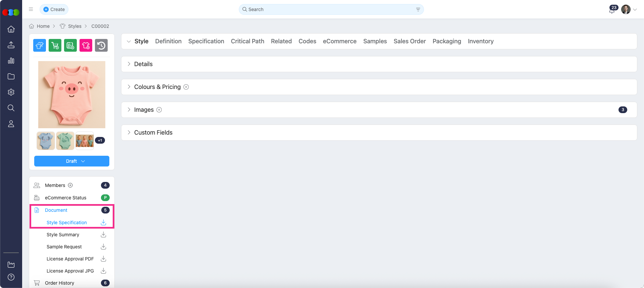
Task: Open the gray history clock icon
Action: tap(101, 45)
